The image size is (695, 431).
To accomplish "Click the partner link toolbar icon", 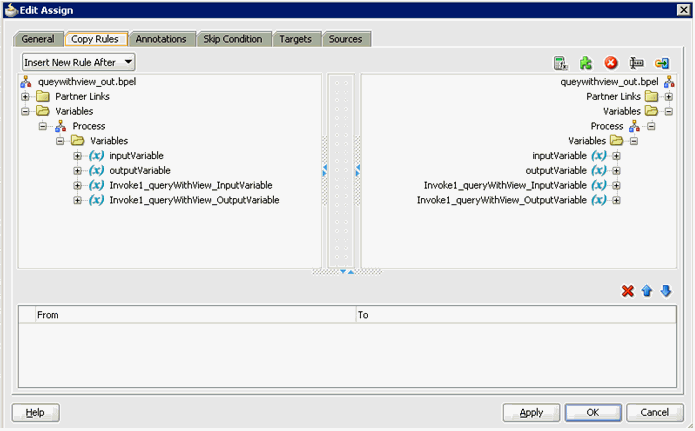I will (662, 63).
